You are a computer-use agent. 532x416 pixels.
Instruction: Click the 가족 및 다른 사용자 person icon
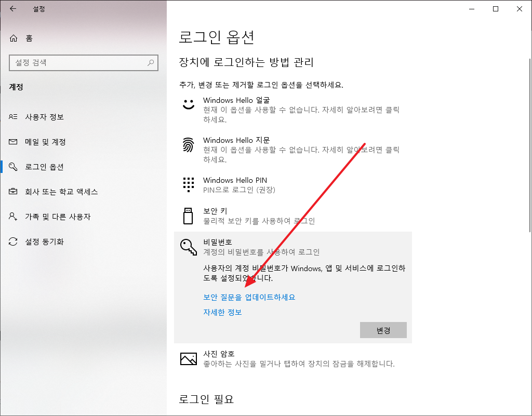coord(13,216)
